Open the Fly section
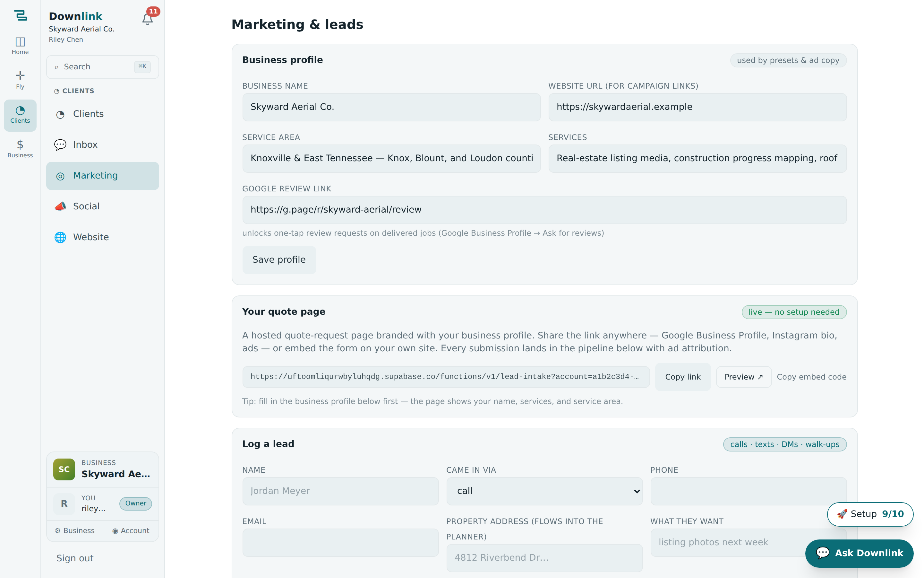Screen dimensions: 924x578 (x=20, y=80)
